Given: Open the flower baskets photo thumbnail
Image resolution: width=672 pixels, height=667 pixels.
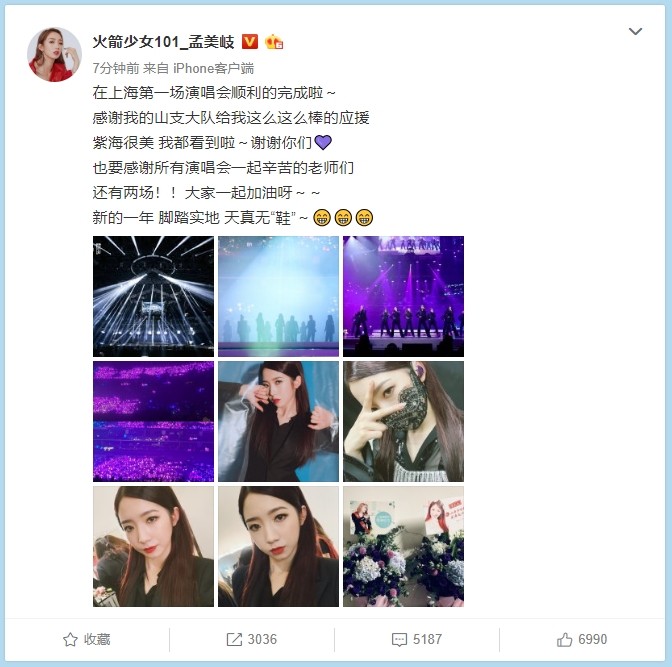Looking at the screenshot, I should [x=403, y=547].
